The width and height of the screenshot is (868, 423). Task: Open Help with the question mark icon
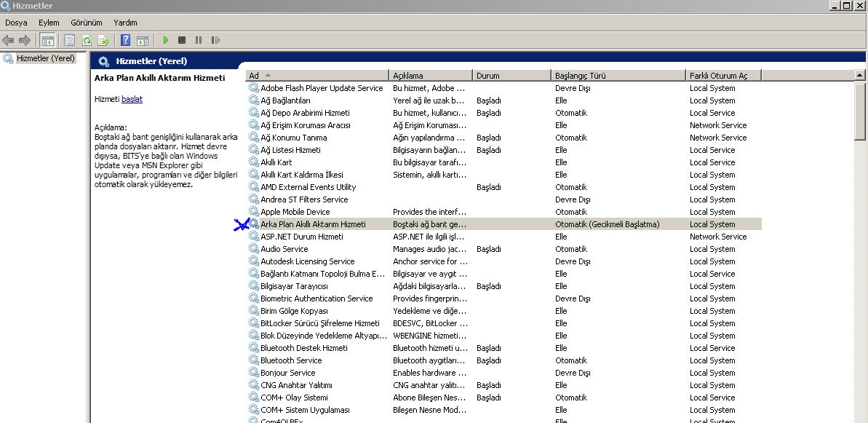pyautogui.click(x=126, y=40)
